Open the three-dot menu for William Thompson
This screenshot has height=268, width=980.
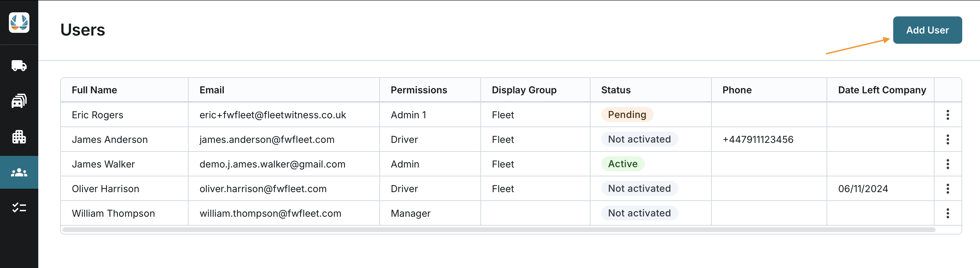[x=947, y=213]
